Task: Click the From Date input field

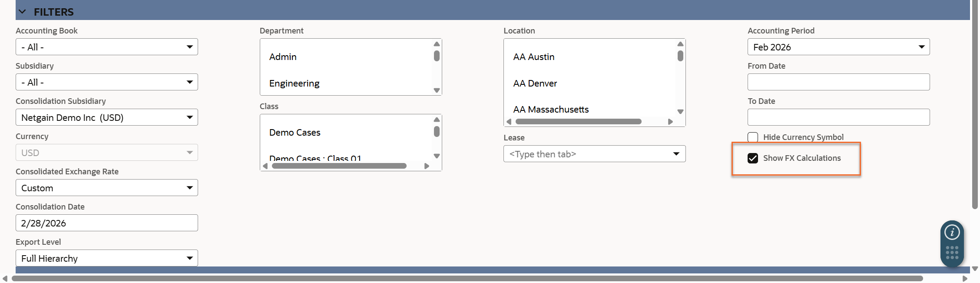Action: coord(838,82)
